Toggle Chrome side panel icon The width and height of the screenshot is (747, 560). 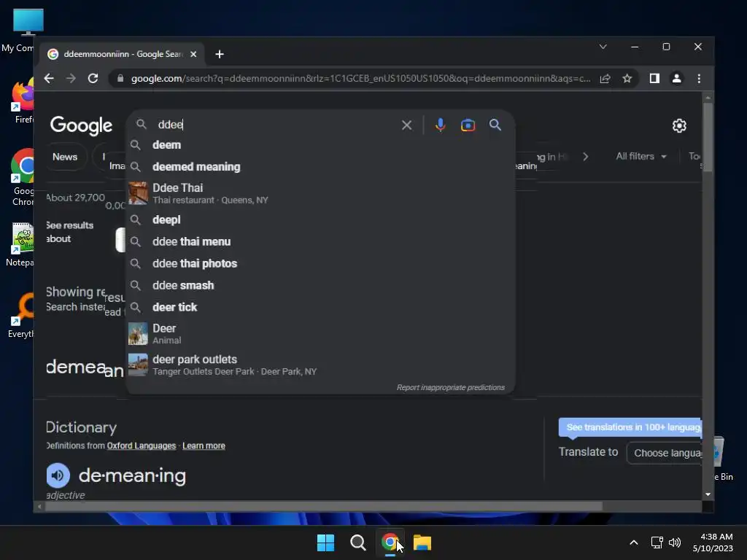(x=654, y=79)
